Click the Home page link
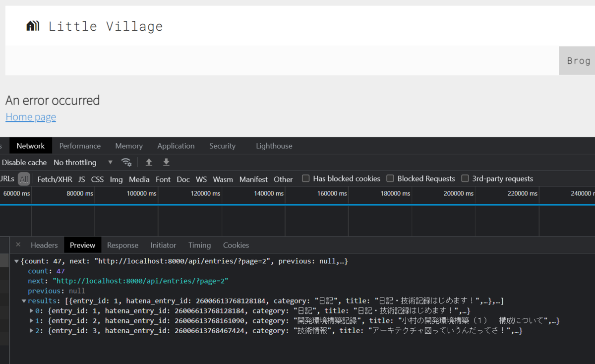 pyautogui.click(x=31, y=117)
